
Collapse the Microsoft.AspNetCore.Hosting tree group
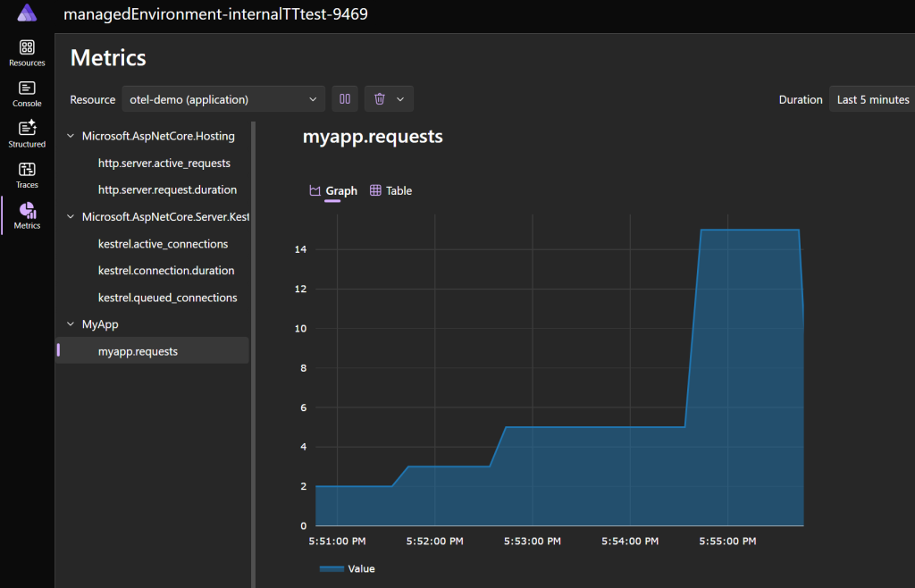point(71,137)
